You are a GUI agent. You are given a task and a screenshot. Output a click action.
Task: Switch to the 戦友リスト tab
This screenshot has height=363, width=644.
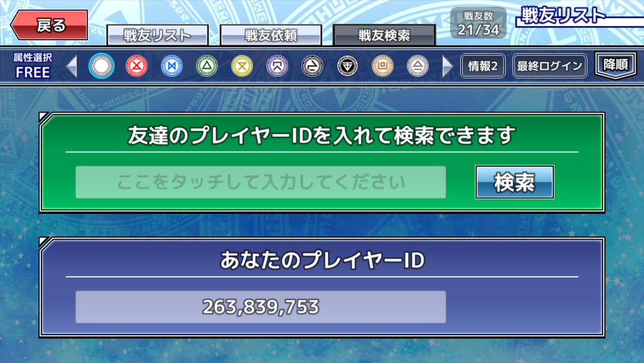tap(158, 35)
